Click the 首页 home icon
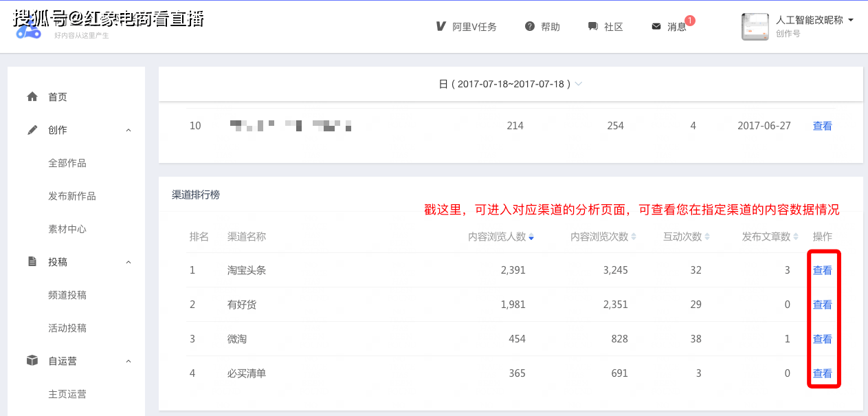Viewport: 868px width, 416px height. tap(32, 97)
